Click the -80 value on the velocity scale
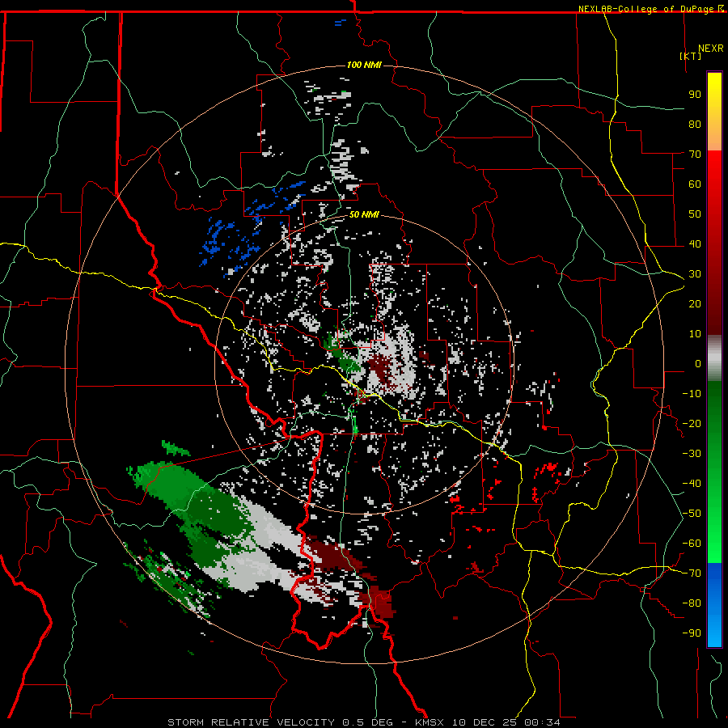The width and height of the screenshot is (728, 728). pyautogui.click(x=692, y=603)
